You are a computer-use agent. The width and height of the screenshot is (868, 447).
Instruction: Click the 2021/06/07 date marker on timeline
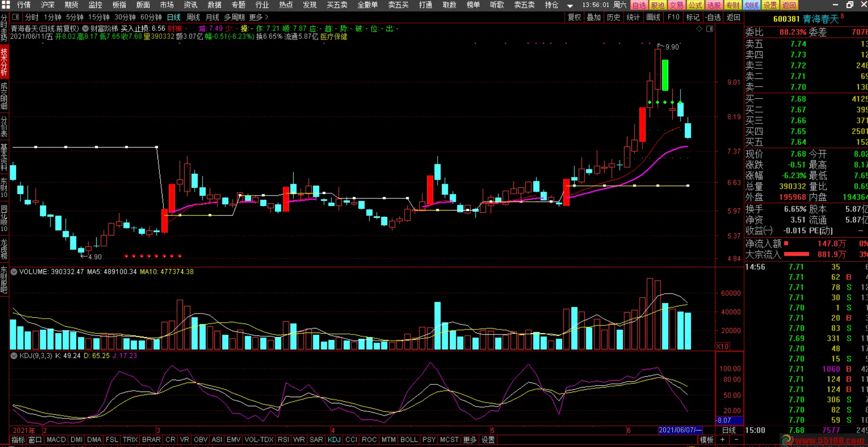click(680, 430)
